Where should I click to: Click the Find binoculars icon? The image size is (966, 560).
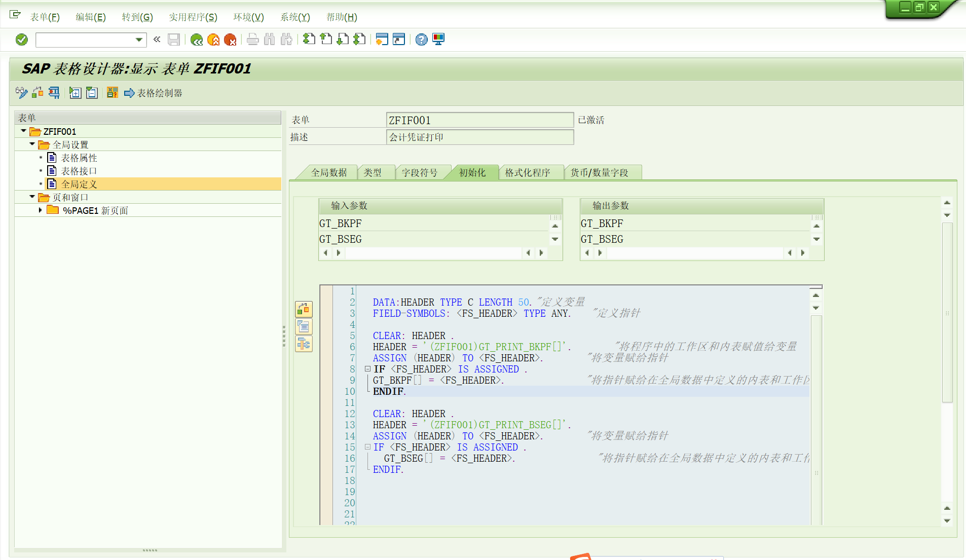270,40
